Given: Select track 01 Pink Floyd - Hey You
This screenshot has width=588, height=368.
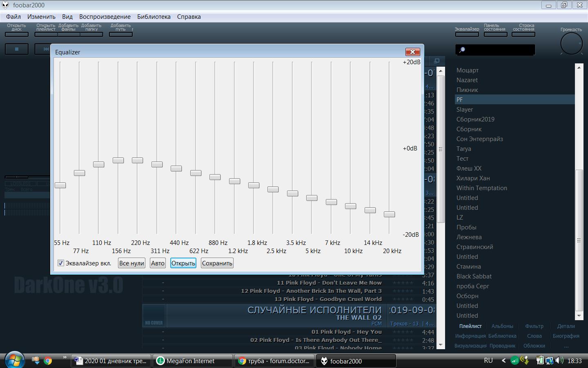Looking at the screenshot, I should [x=289, y=332].
